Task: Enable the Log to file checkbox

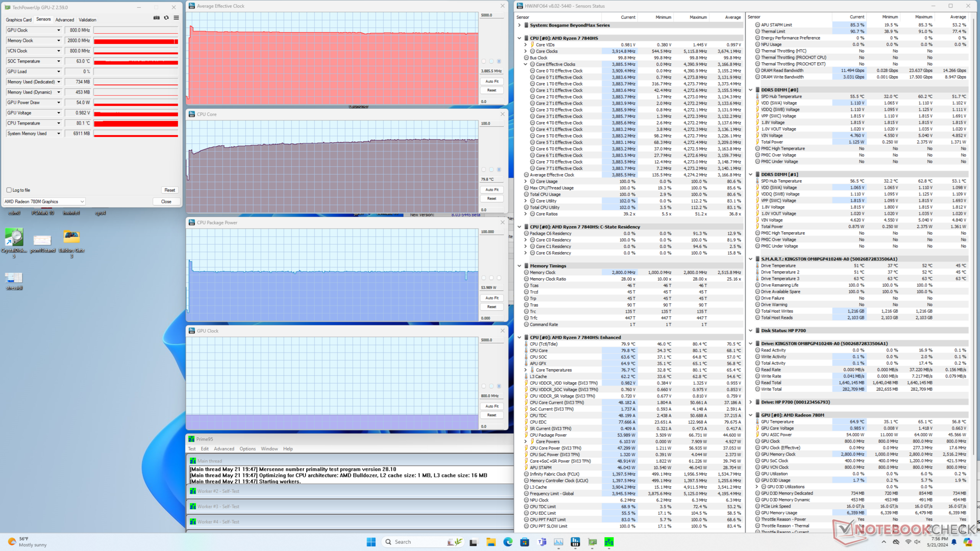Action: pyautogui.click(x=9, y=190)
